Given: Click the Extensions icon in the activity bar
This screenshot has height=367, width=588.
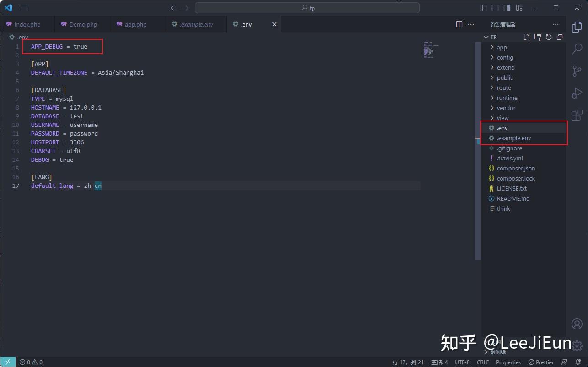Looking at the screenshot, I should 576,115.
